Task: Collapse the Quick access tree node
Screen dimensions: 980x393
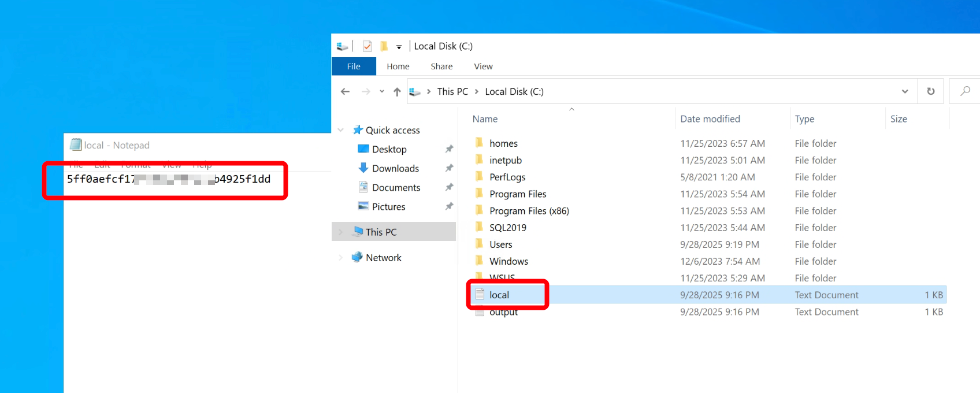Action: click(341, 130)
